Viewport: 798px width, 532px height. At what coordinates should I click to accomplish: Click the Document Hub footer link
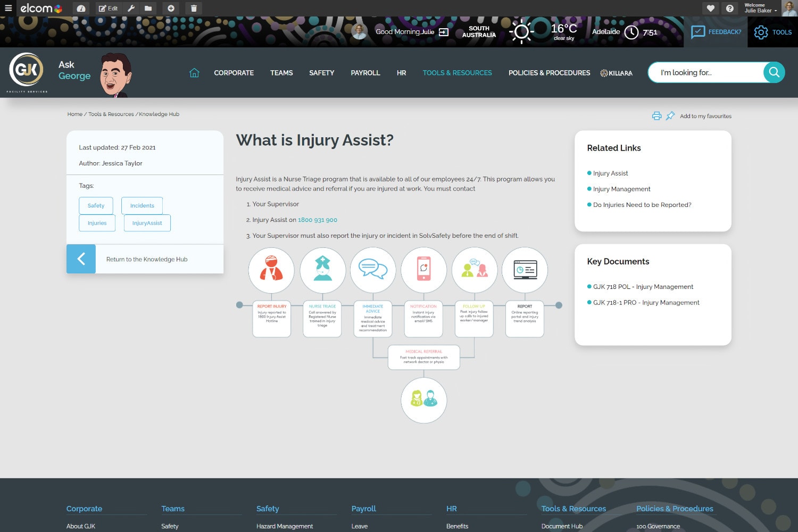(x=562, y=526)
